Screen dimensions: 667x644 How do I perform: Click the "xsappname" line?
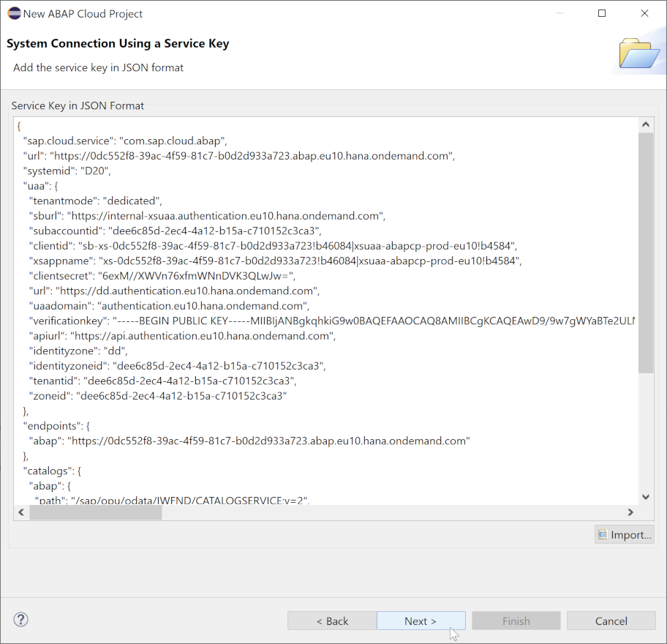coord(275,261)
